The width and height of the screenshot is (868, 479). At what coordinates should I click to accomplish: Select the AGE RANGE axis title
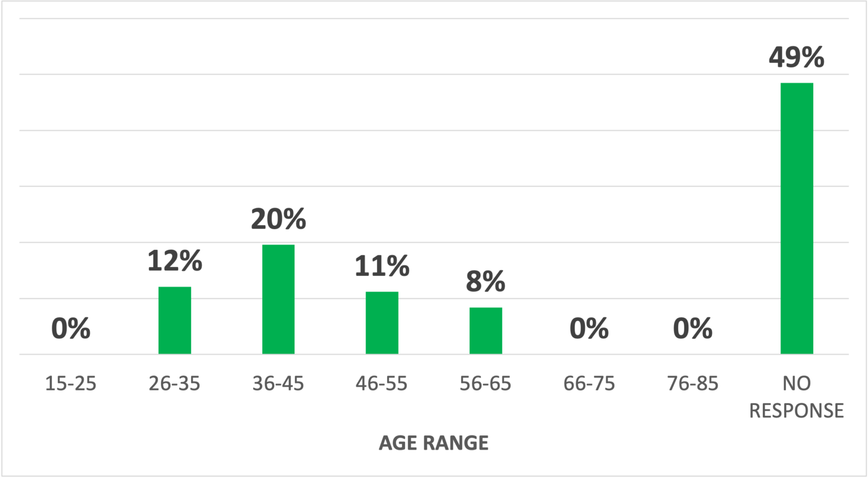(x=434, y=443)
